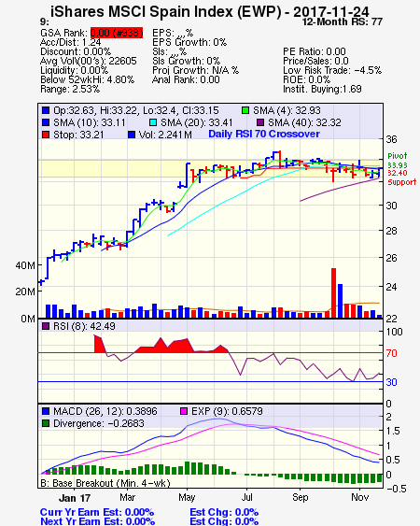The height and width of the screenshot is (526, 420).
Task: Click the EXP (9): 0.6579 text
Action: tap(227, 411)
